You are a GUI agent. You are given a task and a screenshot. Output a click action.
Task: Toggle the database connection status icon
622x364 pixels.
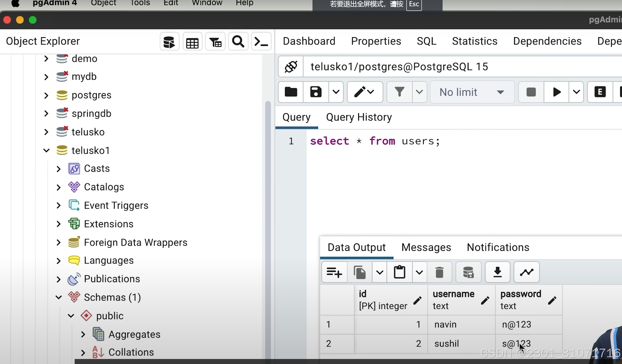291,67
